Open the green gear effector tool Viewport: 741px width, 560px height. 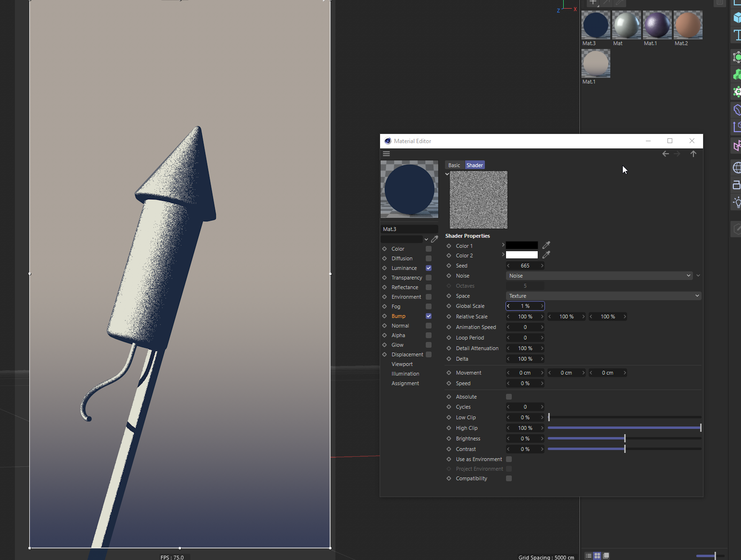pos(737,91)
